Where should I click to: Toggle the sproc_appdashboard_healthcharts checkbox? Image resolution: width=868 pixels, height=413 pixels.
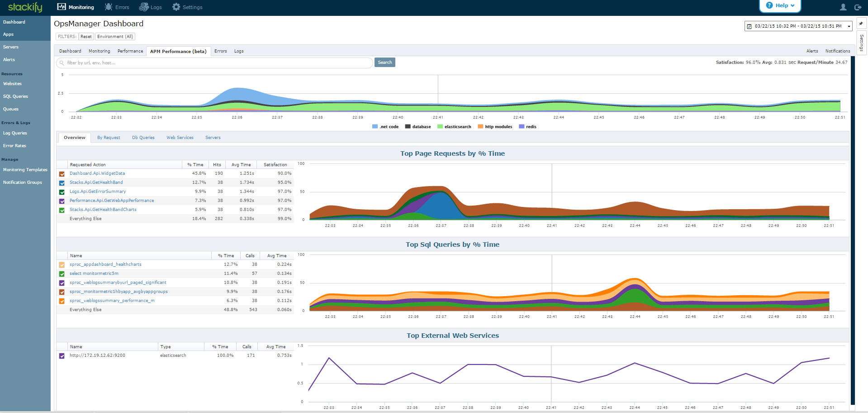click(62, 265)
